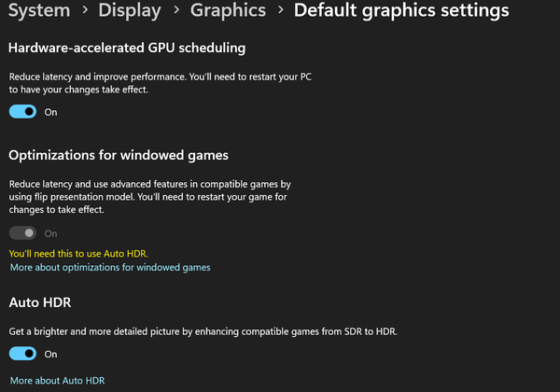The width and height of the screenshot is (560, 392).
Task: Click the greyed On label for windowed games
Action: coord(50,233)
